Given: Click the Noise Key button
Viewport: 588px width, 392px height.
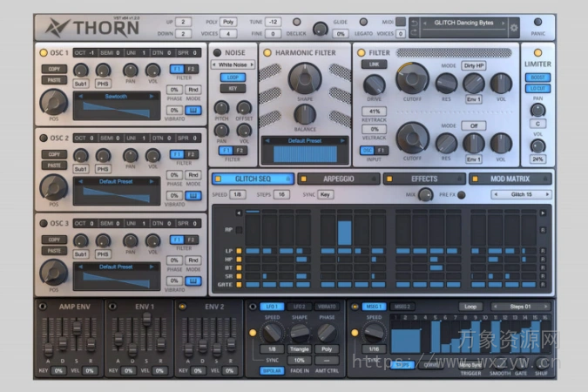Looking at the screenshot, I should coord(233,89).
